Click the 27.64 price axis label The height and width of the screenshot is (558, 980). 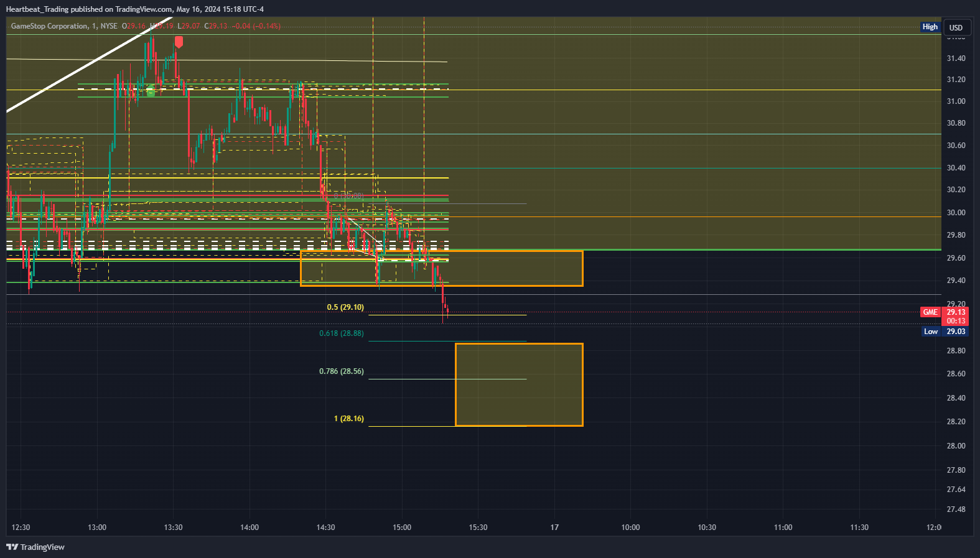[x=956, y=490]
